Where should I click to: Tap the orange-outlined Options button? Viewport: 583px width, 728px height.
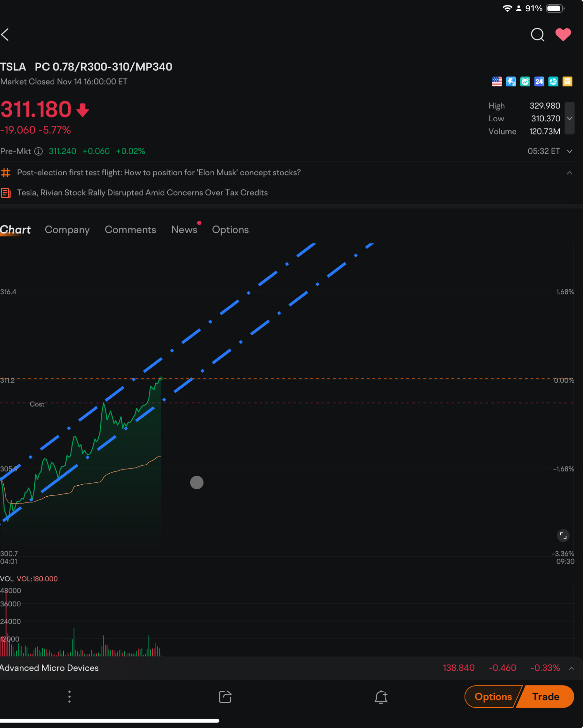pyautogui.click(x=493, y=697)
